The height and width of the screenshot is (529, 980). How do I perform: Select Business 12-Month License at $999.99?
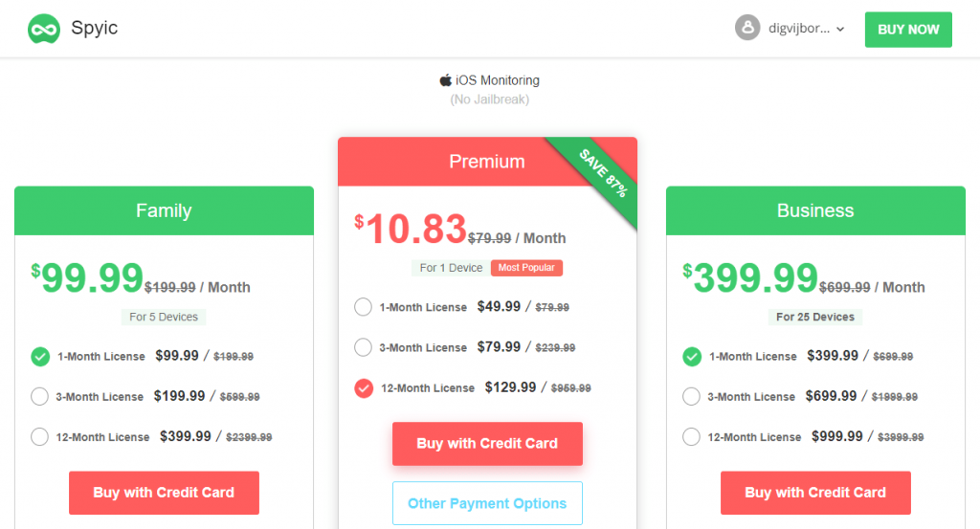tap(691, 436)
